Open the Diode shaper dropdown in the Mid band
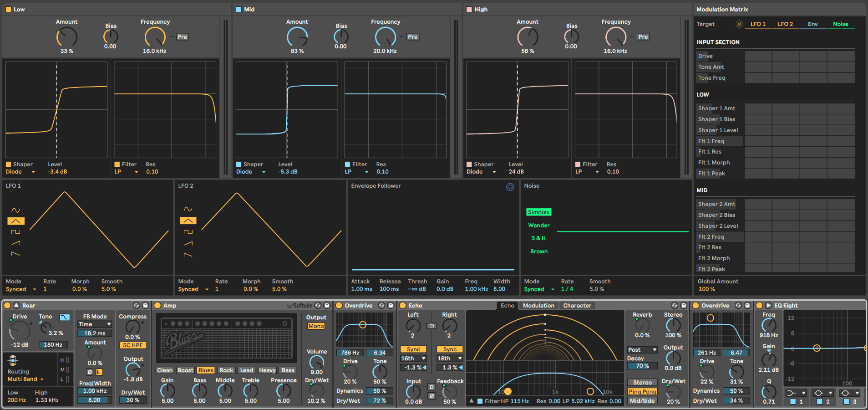The image size is (868, 410). tap(251, 172)
